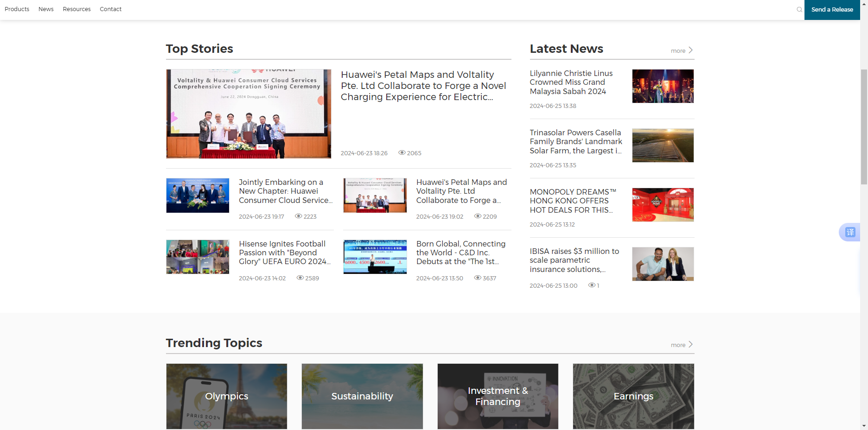Screen dimensions: 868x430
Task: Open the News menu
Action: [46, 9]
